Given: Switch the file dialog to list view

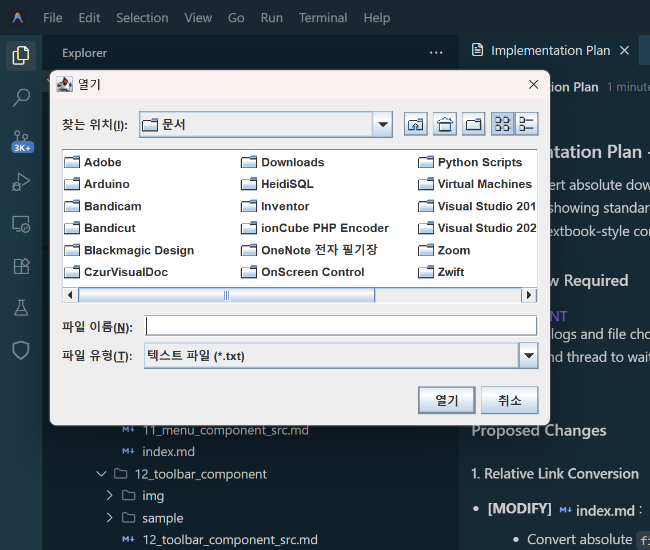Looking at the screenshot, I should coord(502,124).
